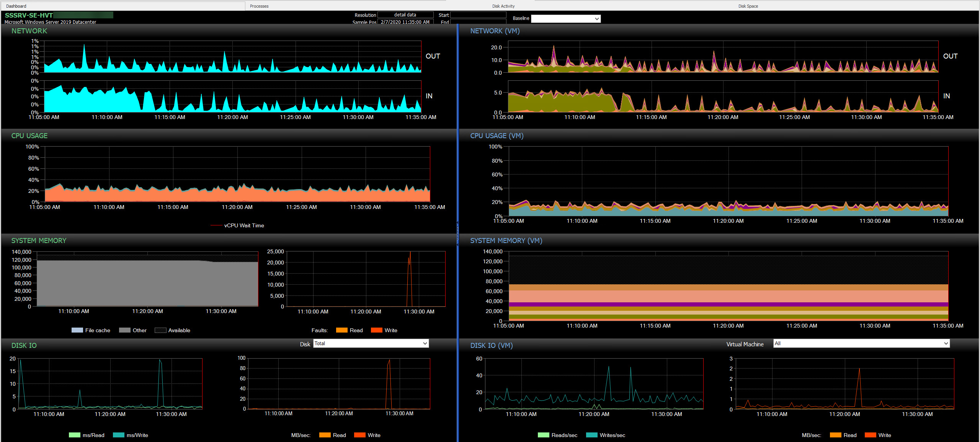Open the Disk Space tab
Viewport: 980px width, 442px height.
click(x=748, y=6)
